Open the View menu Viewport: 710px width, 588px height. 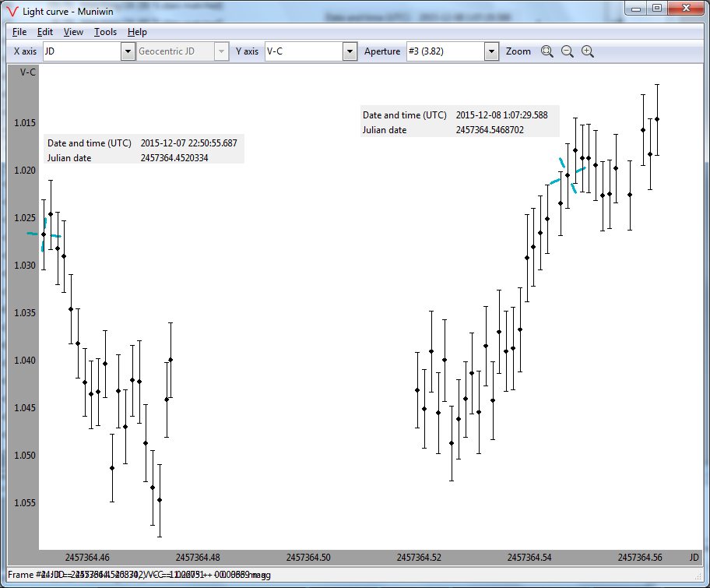pos(73,32)
